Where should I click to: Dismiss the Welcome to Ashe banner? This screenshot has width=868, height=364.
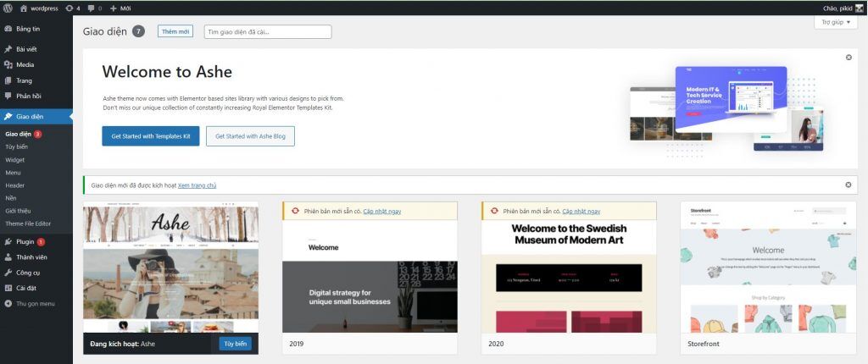(x=849, y=58)
